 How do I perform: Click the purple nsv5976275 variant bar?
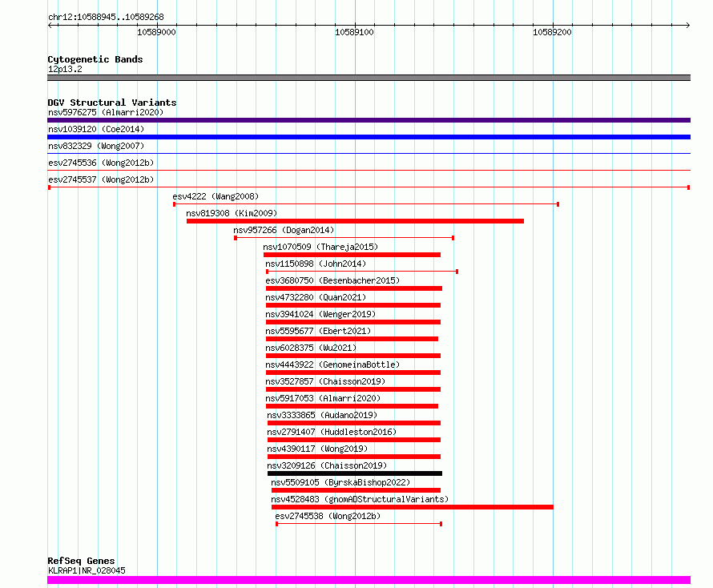pyautogui.click(x=369, y=120)
